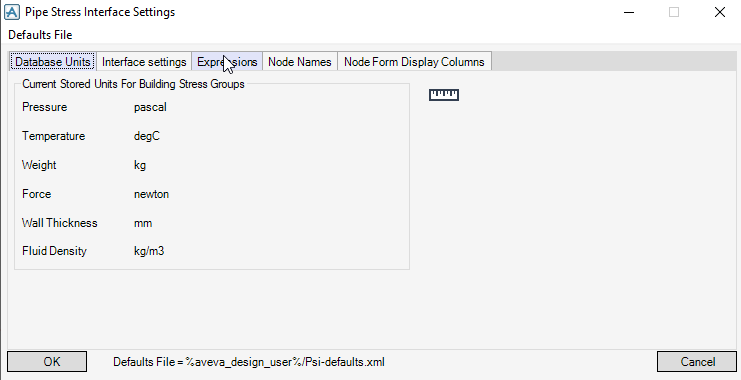Click the Wall Thickness label

pos(60,223)
